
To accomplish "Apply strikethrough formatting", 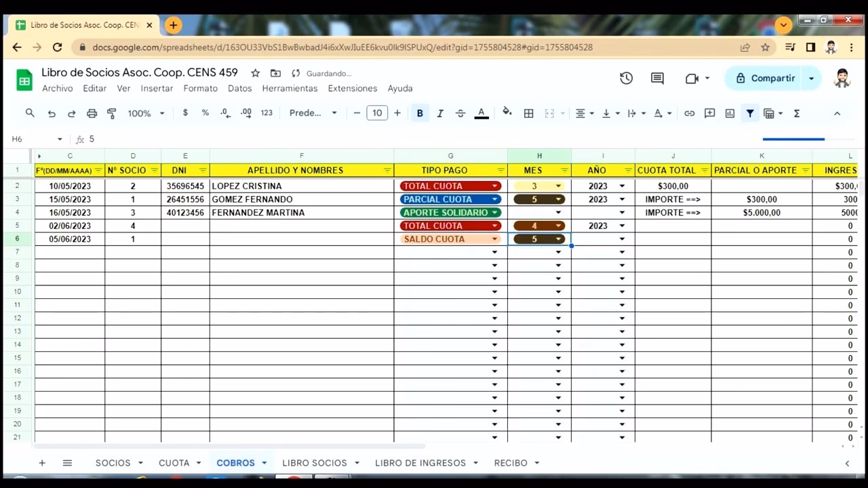I will coord(460,113).
